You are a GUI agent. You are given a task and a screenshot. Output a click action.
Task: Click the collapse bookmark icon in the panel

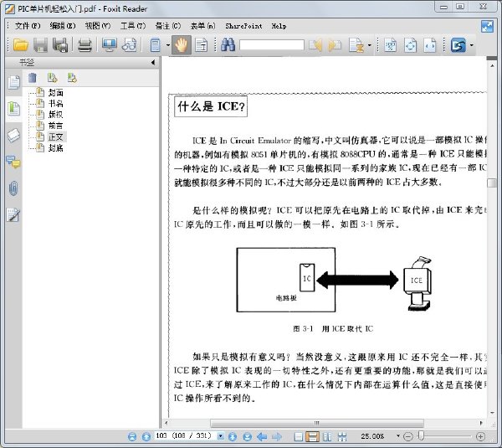pyautogui.click(x=72, y=78)
